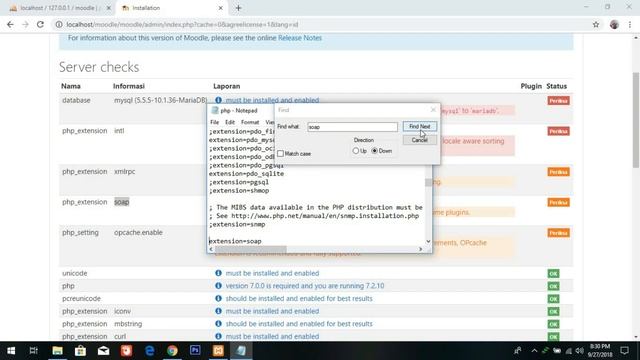
Task: Click the Find Next button
Action: [x=420, y=127]
